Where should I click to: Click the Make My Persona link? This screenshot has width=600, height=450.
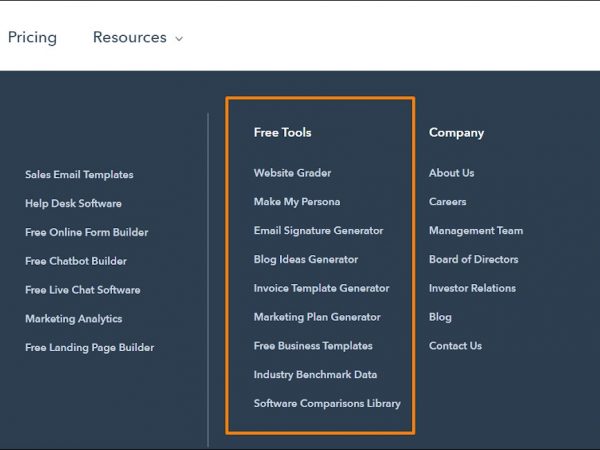tap(297, 202)
